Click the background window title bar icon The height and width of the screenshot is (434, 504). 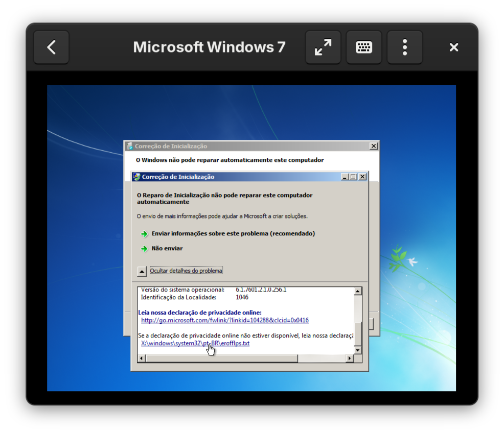coord(129,146)
